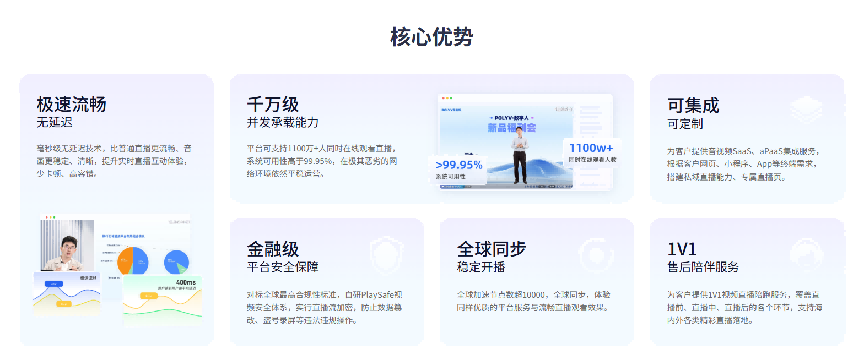Click the stacked layers icon in 可集成 card

coord(806,109)
